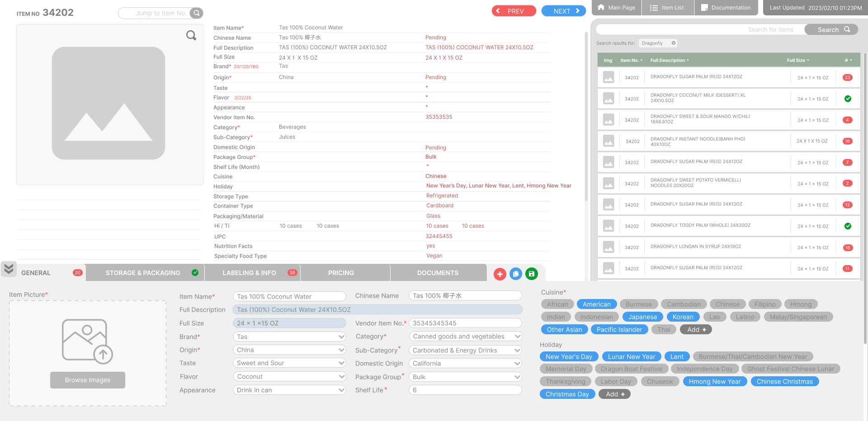Open the Brand dropdown
The width and height of the screenshot is (868, 421).
tap(289, 337)
